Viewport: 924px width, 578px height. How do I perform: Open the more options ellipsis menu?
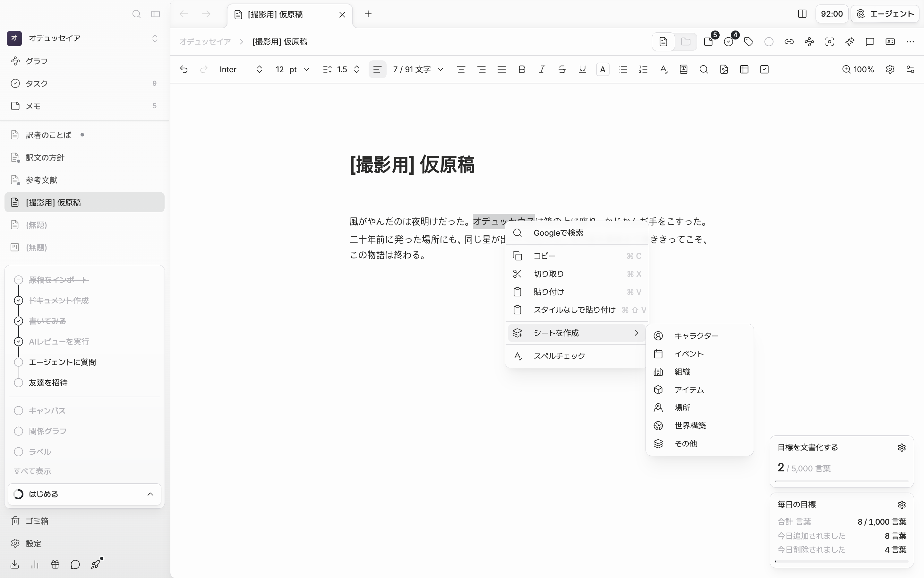point(910,42)
